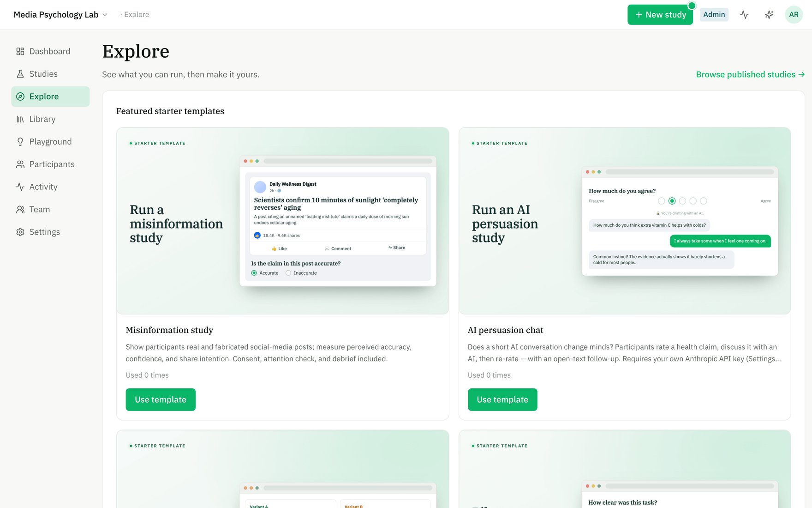Click the 'Common instinct!' AI reply bubble
The height and width of the screenshot is (508, 812).
click(661, 260)
